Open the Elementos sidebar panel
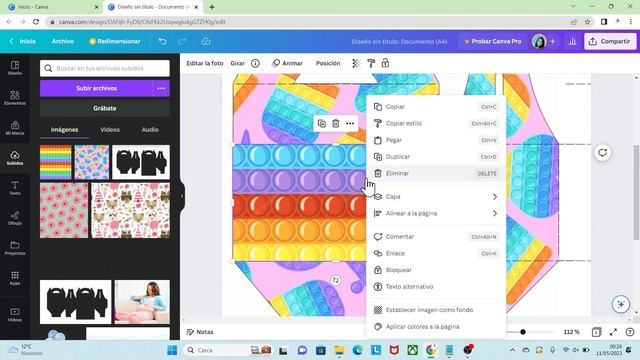 (15, 98)
